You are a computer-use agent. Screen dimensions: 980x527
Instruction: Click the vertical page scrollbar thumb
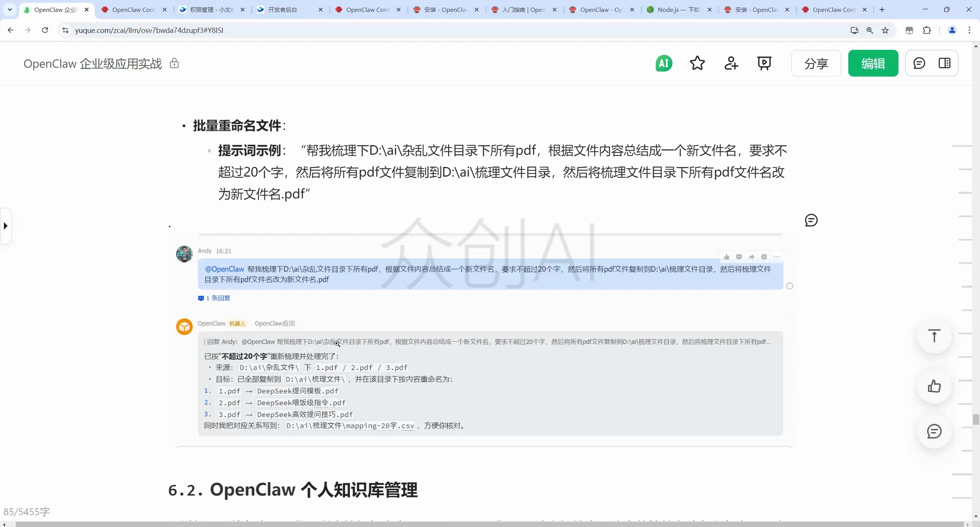(976, 419)
